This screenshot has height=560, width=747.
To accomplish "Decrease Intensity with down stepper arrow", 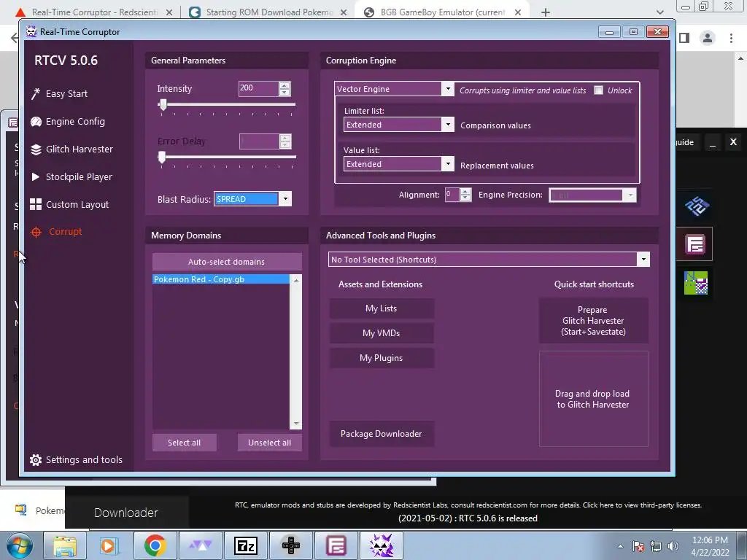I will point(285,92).
